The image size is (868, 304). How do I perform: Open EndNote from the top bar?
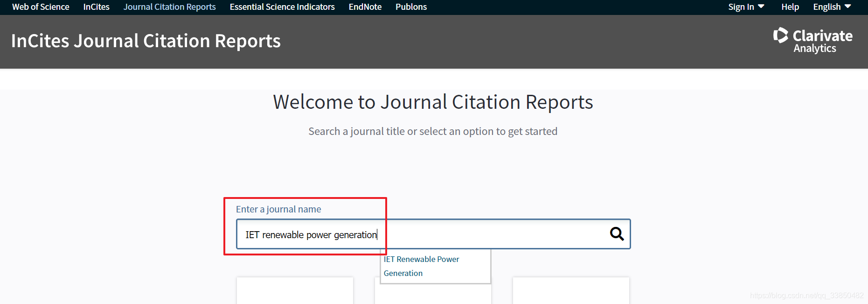365,7
